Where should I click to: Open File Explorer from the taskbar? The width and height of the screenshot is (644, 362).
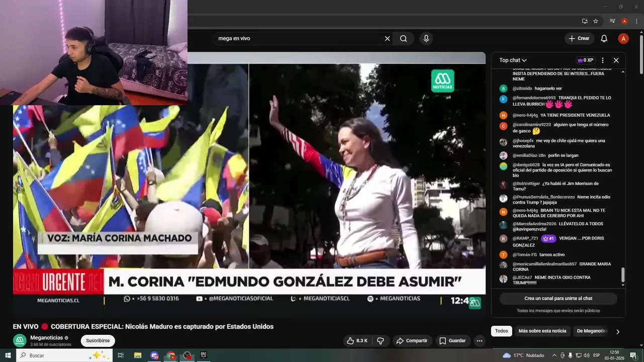click(138, 355)
